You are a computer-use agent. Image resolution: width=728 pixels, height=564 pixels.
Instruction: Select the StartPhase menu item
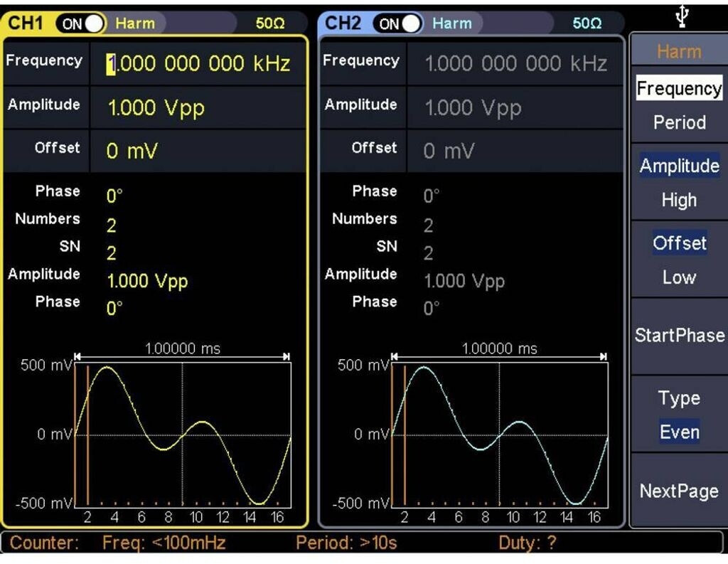click(x=678, y=336)
